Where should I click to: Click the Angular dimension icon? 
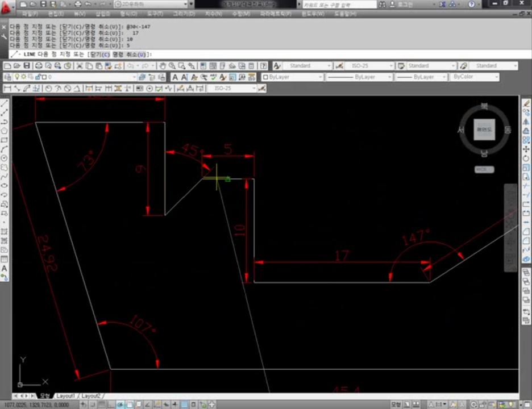[x=77, y=89]
